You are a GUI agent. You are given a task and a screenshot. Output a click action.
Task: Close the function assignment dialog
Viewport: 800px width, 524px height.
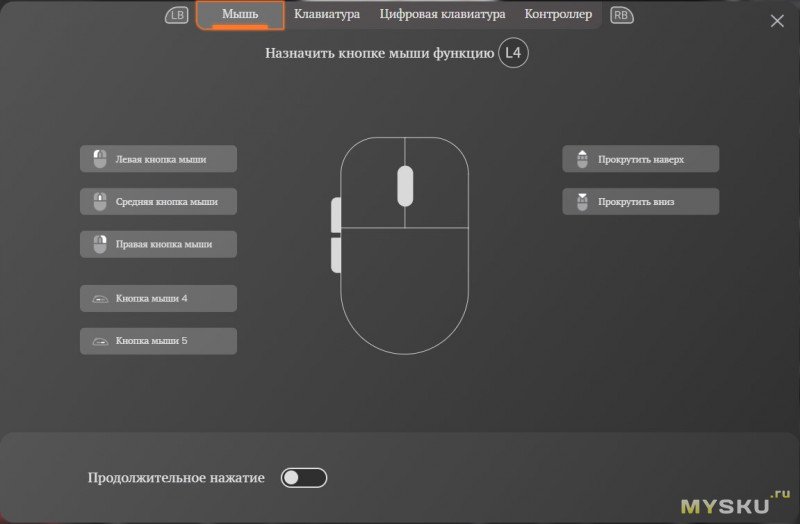coord(777,21)
